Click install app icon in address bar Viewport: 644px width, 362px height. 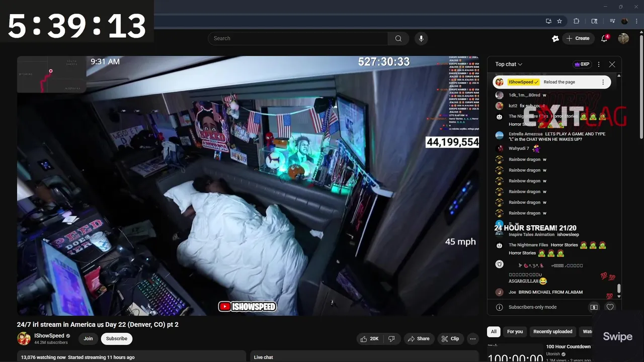[548, 21]
